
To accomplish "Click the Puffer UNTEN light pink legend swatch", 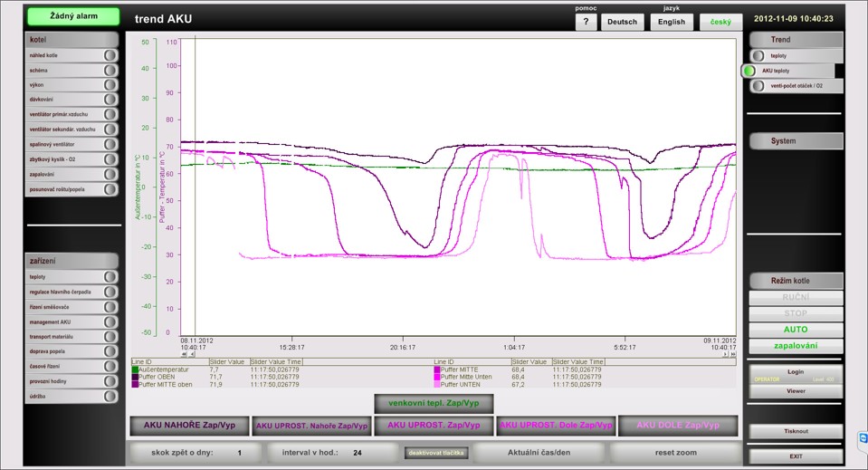I will (x=437, y=384).
